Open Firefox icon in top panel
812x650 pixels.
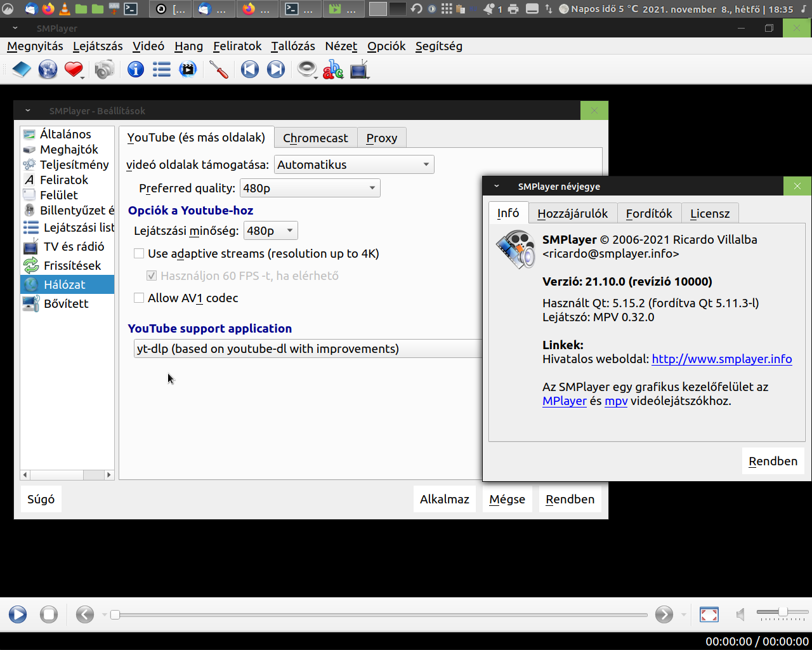point(48,9)
